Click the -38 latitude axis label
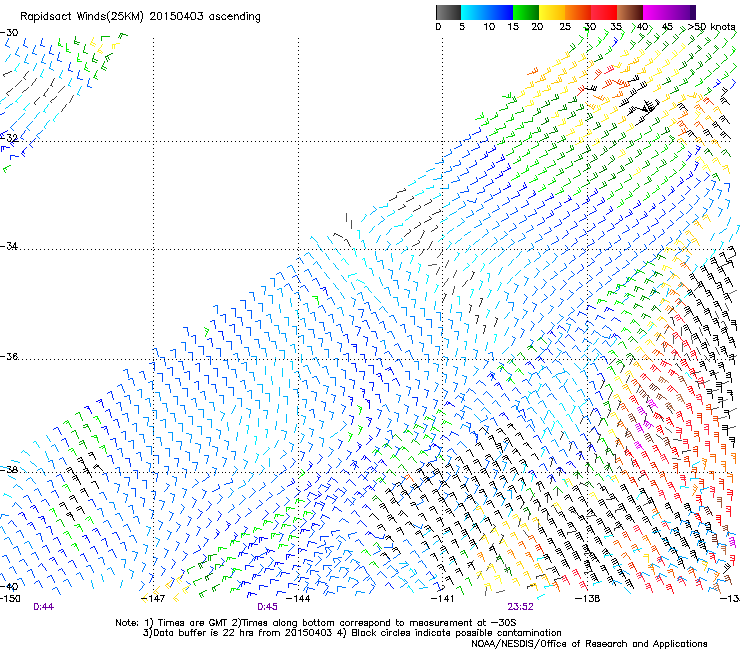Screen dimensions: 740x650 click(9, 470)
